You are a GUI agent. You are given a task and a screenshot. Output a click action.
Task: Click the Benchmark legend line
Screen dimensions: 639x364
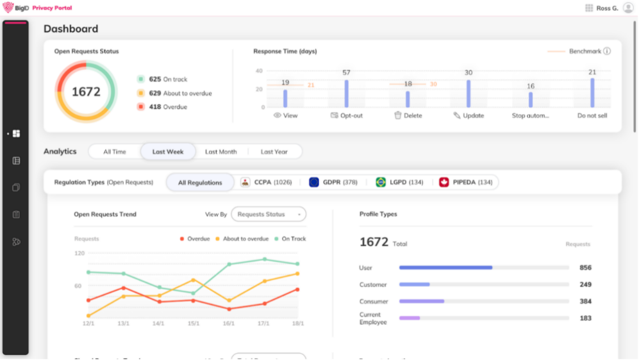[556, 51]
